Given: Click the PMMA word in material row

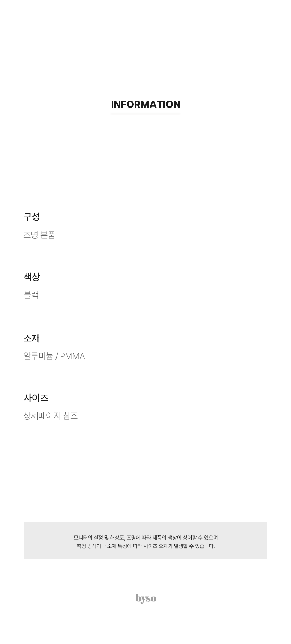Looking at the screenshot, I should click(x=72, y=356).
